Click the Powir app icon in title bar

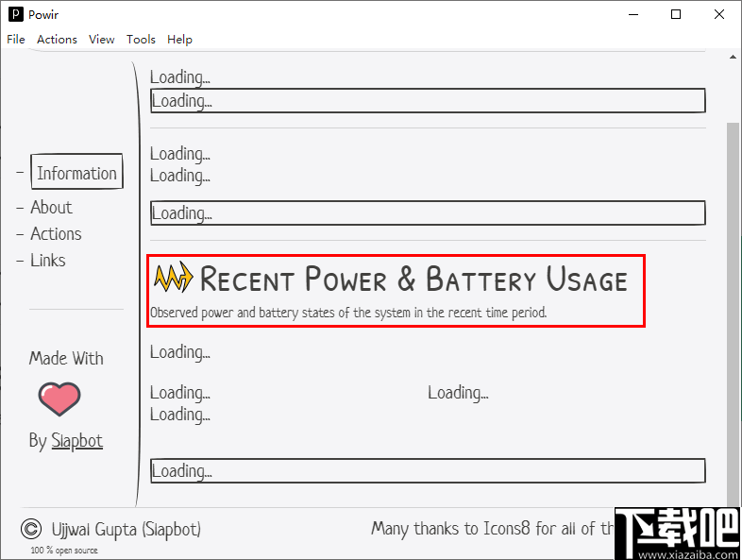click(x=16, y=15)
